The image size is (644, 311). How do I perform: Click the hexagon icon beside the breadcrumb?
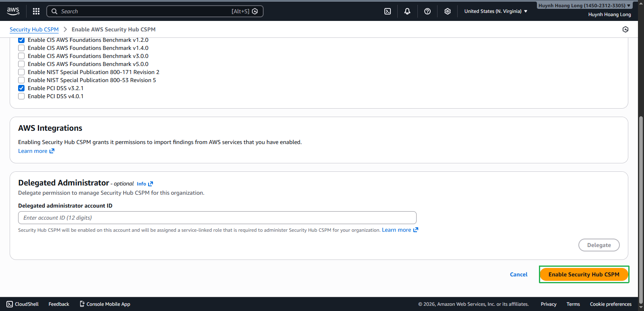(625, 29)
